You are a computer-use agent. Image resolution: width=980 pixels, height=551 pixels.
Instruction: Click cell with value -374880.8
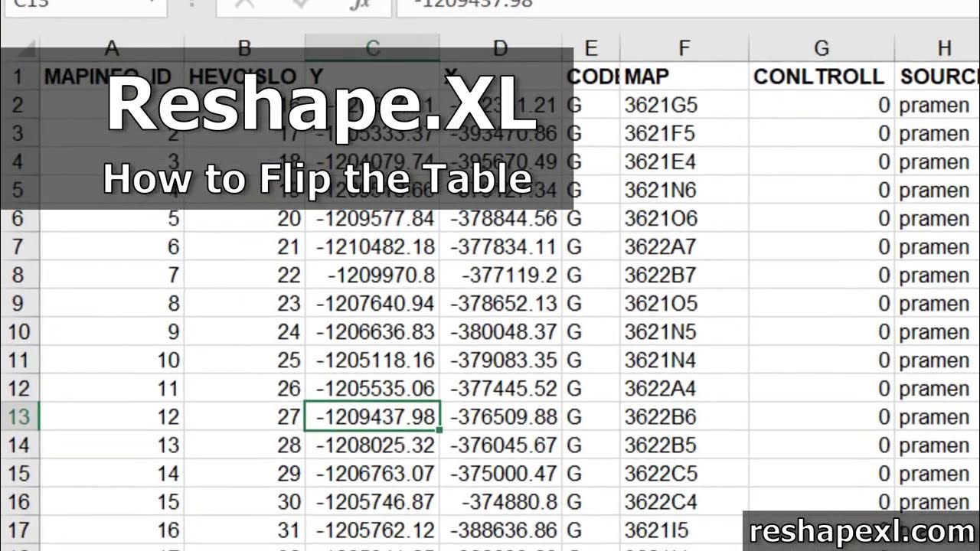pos(501,502)
